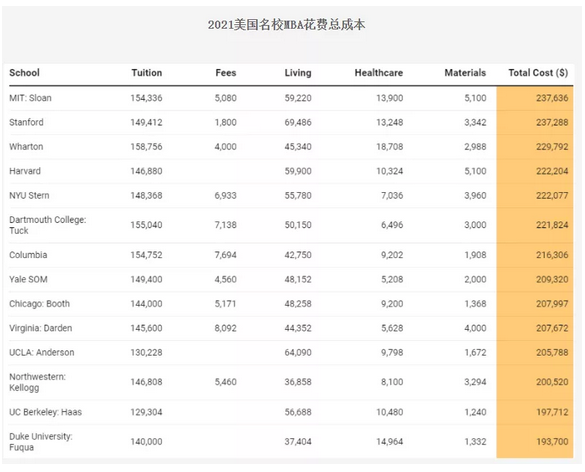585x472 pixels.
Task: Click Yale SOM total cost 209,320
Action: pos(552,279)
